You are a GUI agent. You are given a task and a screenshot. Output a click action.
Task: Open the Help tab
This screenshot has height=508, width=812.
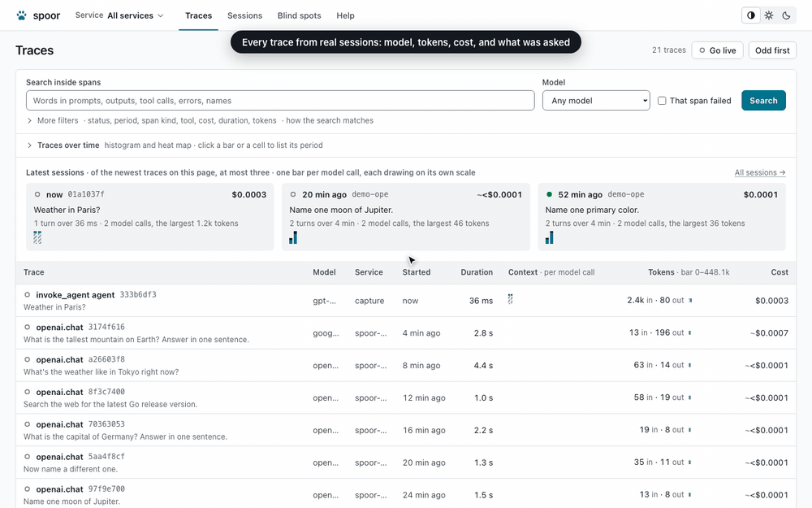345,15
